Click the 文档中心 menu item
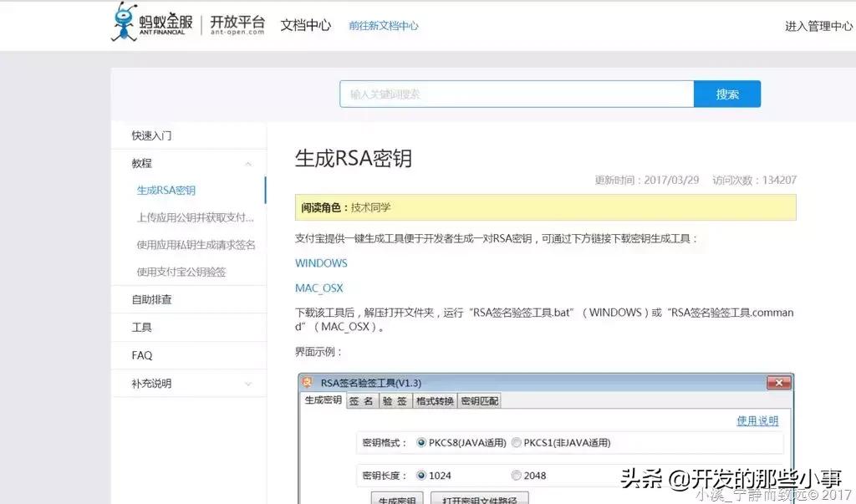The width and height of the screenshot is (856, 504). [x=305, y=25]
